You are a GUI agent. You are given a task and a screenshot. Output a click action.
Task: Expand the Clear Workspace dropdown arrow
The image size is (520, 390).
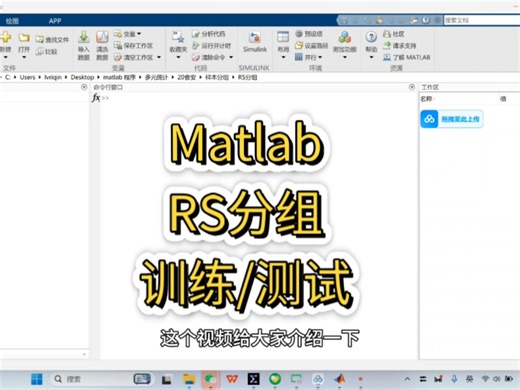(x=159, y=57)
